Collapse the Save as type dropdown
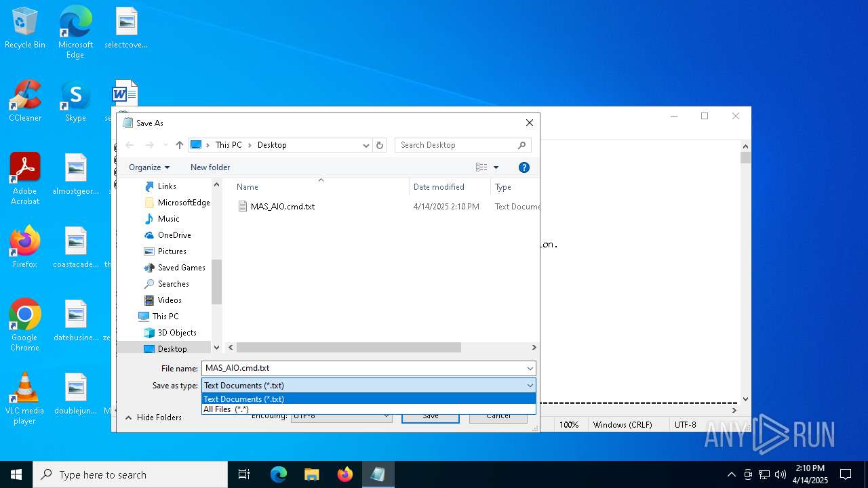The height and width of the screenshot is (488, 868). point(530,386)
